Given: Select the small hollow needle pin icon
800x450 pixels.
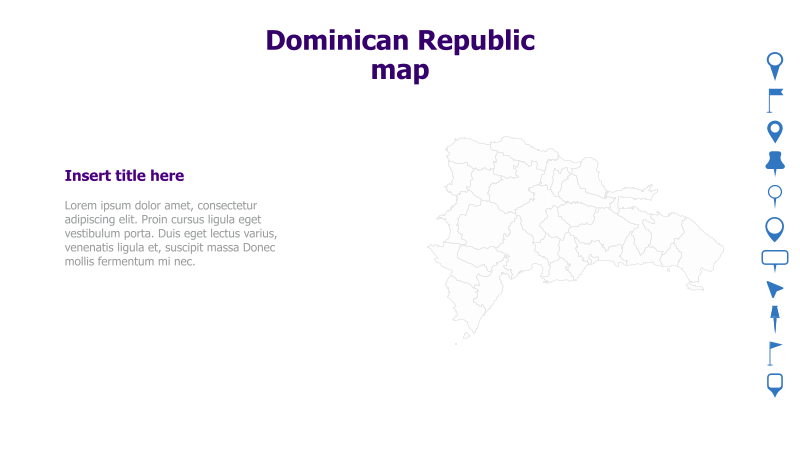Looking at the screenshot, I should [x=774, y=196].
